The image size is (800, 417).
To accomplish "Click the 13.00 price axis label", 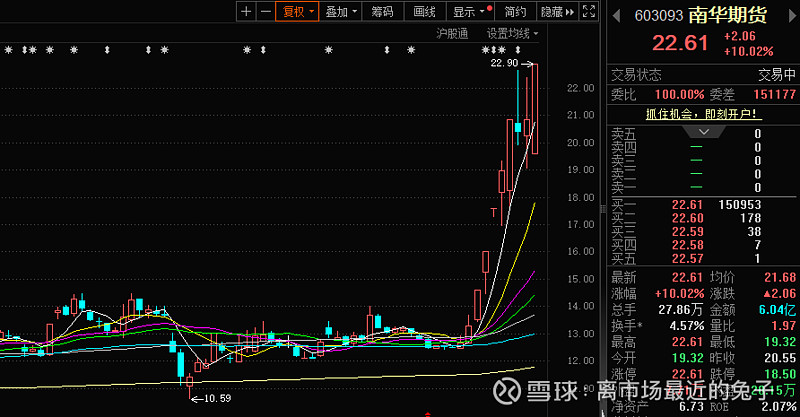I will pyautogui.click(x=581, y=333).
